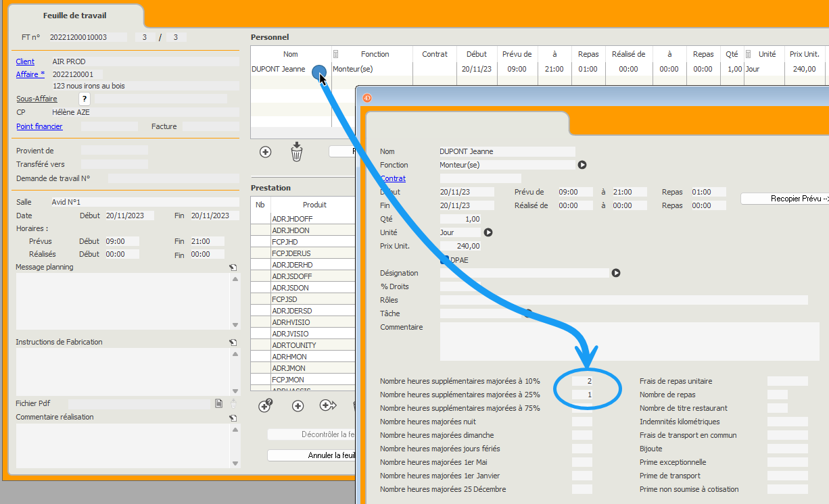Open the Fonction dropdown arrow
The width and height of the screenshot is (829, 504).
point(582,165)
